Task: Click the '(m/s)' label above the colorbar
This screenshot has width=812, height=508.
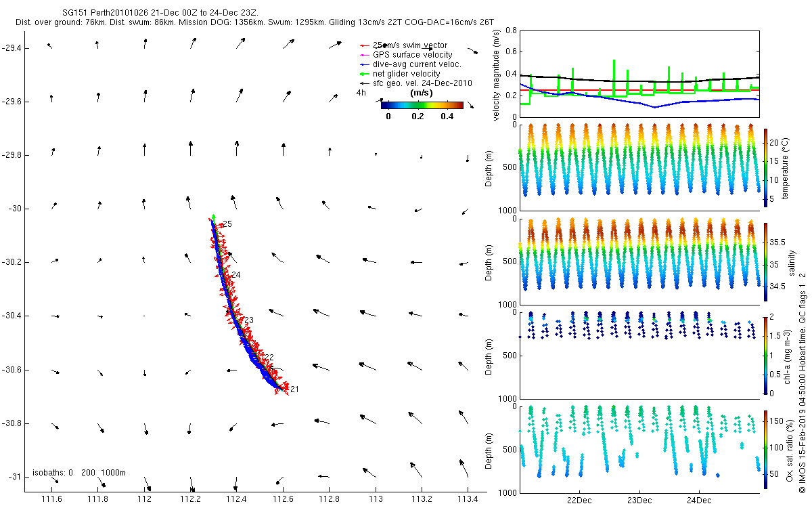Action: click(x=422, y=93)
